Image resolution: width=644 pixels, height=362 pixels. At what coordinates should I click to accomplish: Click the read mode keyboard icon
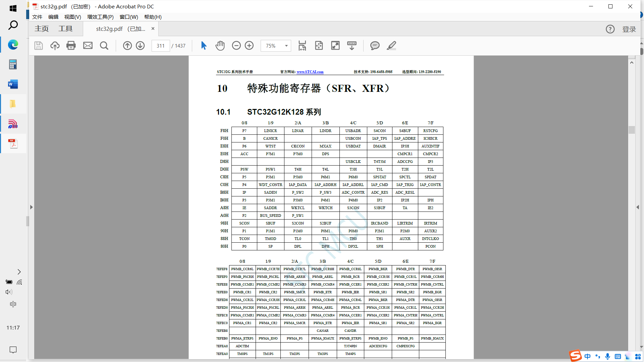[352, 46]
